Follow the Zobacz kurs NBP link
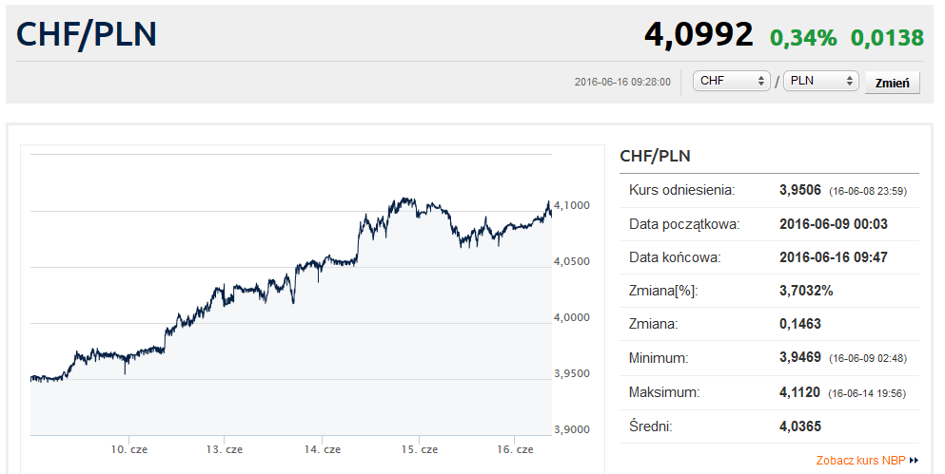This screenshot has width=945, height=474. (861, 461)
